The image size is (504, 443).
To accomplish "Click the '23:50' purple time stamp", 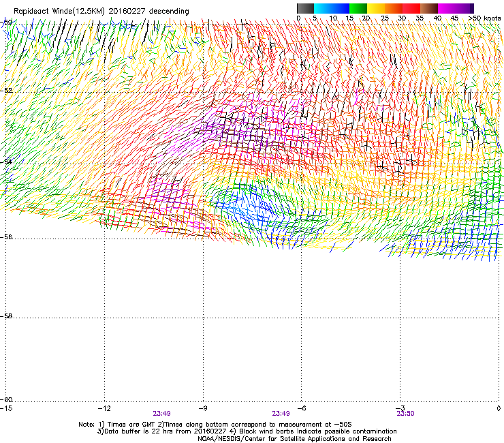I will [x=405, y=414].
